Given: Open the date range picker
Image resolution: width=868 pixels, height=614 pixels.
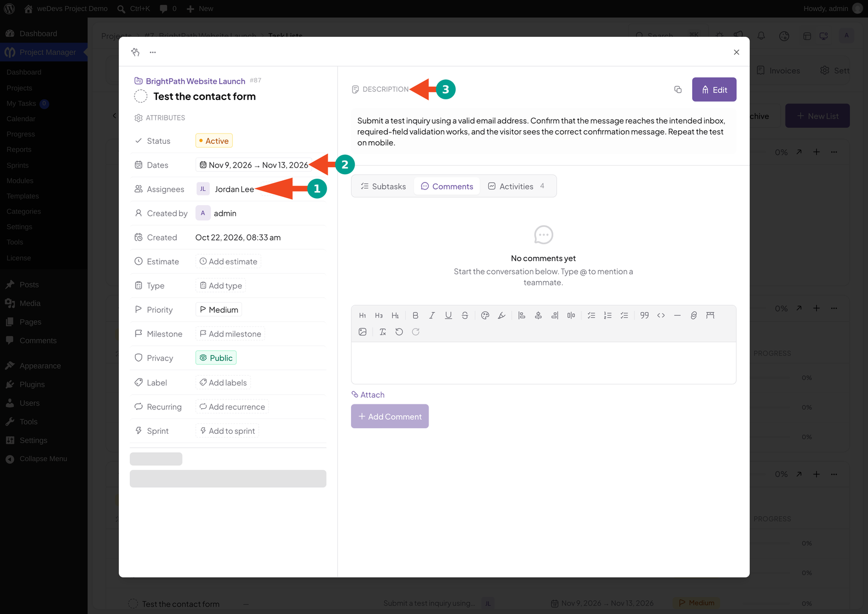Looking at the screenshot, I should [253, 165].
